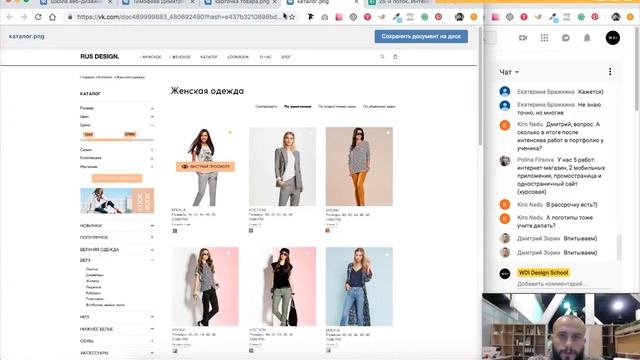Click "Сохранить документ на диск" button
Screen dimensions: 640x360
(421, 36)
